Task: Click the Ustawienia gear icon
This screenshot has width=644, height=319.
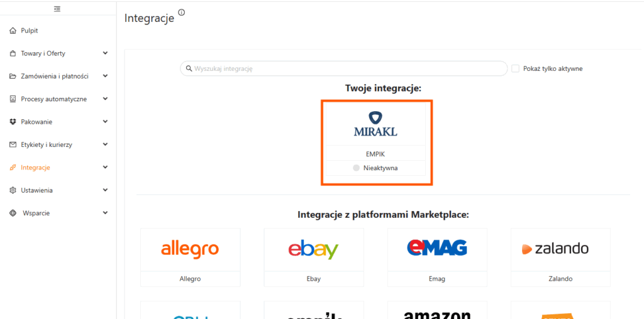Action: [x=13, y=190]
